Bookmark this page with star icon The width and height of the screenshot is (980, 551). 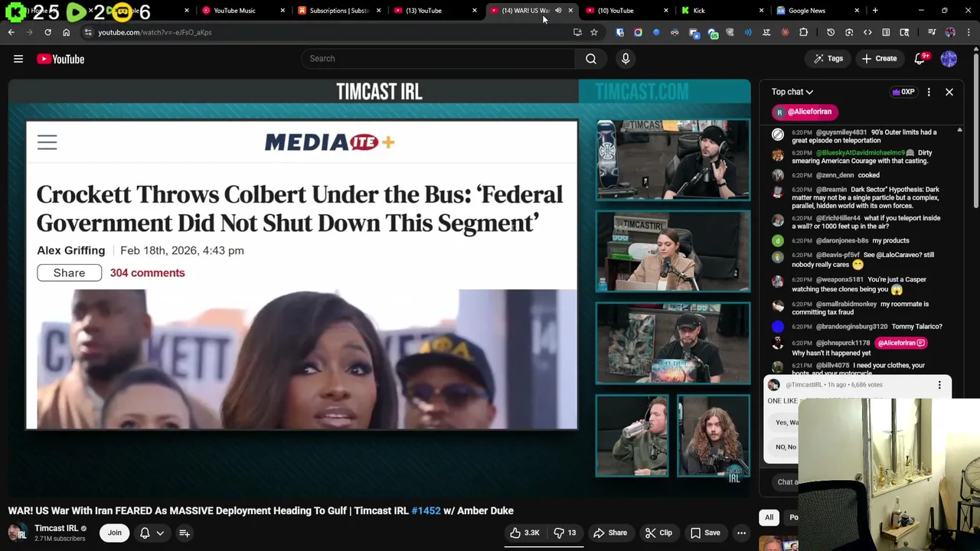pyautogui.click(x=593, y=32)
